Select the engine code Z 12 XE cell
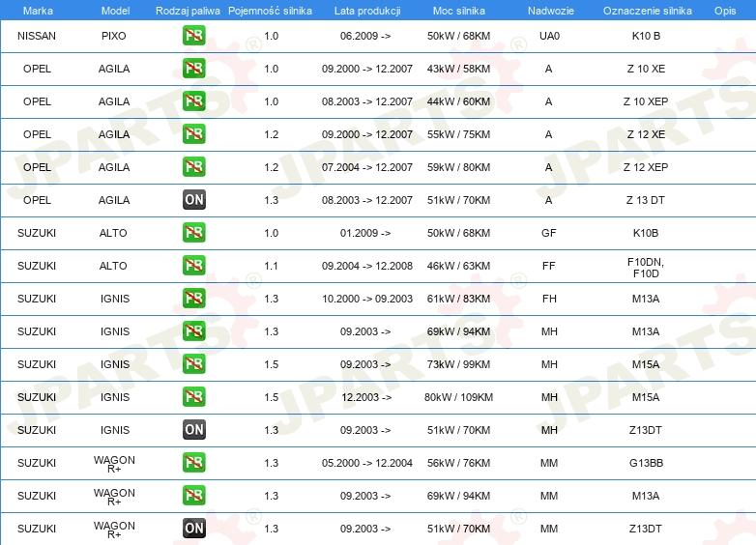 (646, 134)
